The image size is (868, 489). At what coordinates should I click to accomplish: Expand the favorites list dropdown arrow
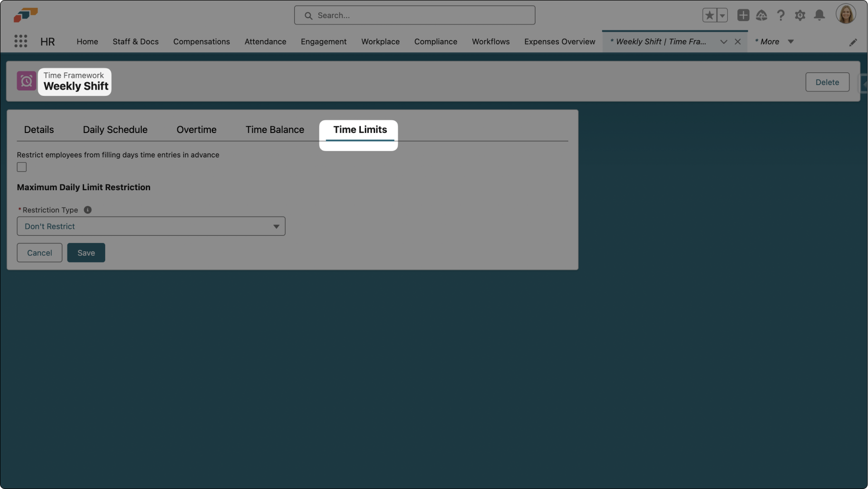pos(722,16)
